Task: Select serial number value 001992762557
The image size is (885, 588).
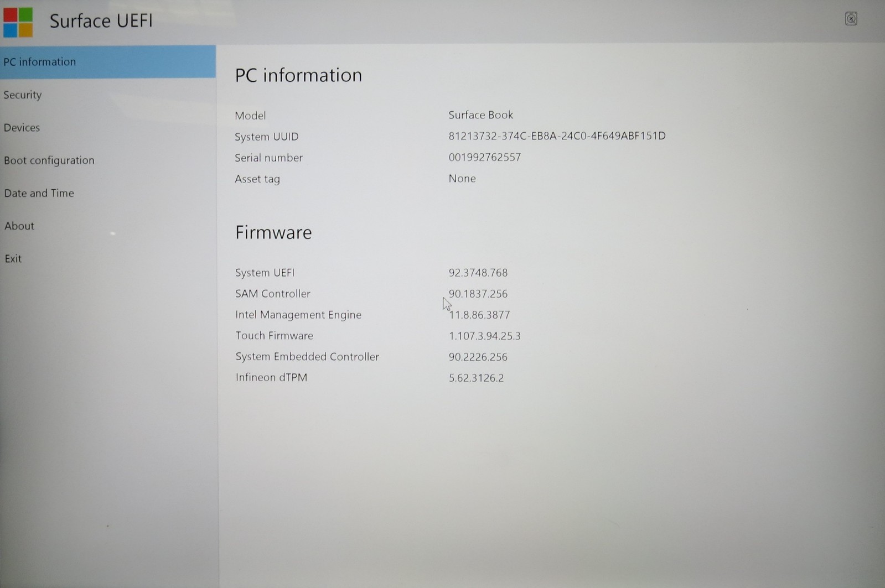Action: click(484, 157)
